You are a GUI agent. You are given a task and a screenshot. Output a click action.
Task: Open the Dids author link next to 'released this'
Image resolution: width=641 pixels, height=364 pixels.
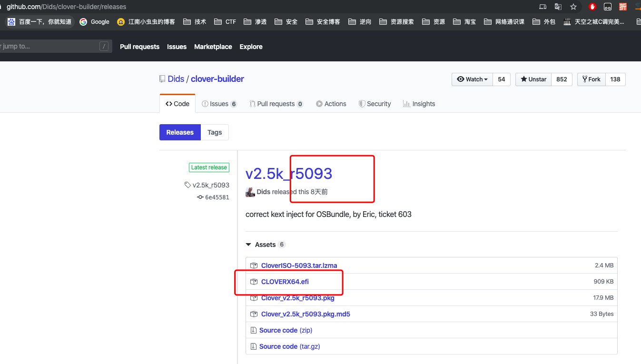point(264,192)
